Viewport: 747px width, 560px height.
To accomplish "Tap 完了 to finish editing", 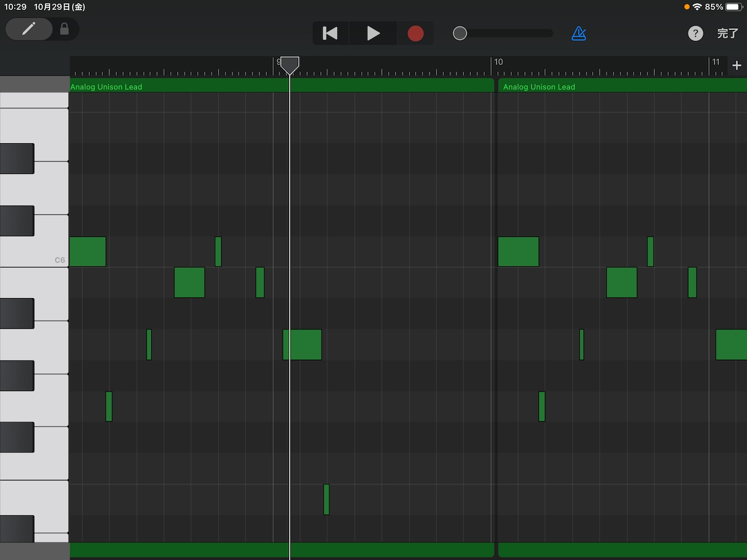I will (727, 33).
